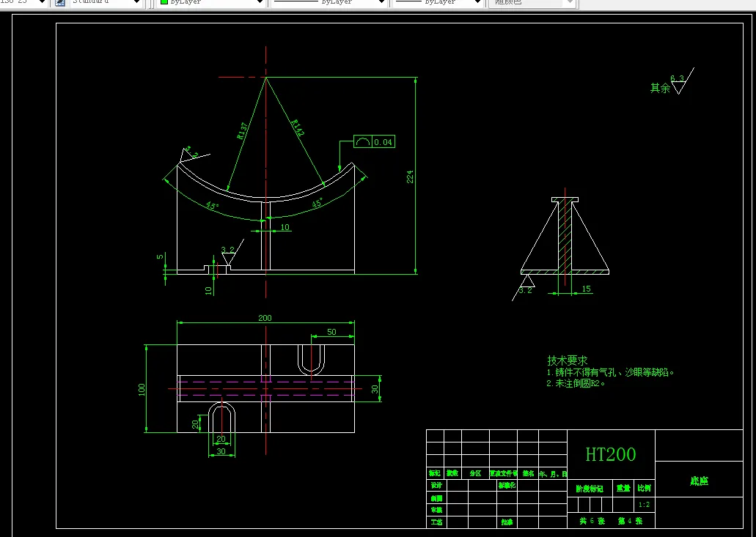Select the 底座 part name text

(699, 481)
